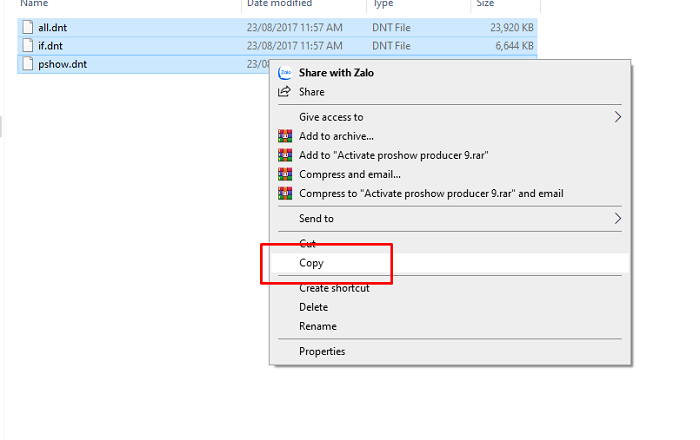The height and width of the screenshot is (440, 700).
Task: Open the Send to entry
Action: [x=450, y=219]
